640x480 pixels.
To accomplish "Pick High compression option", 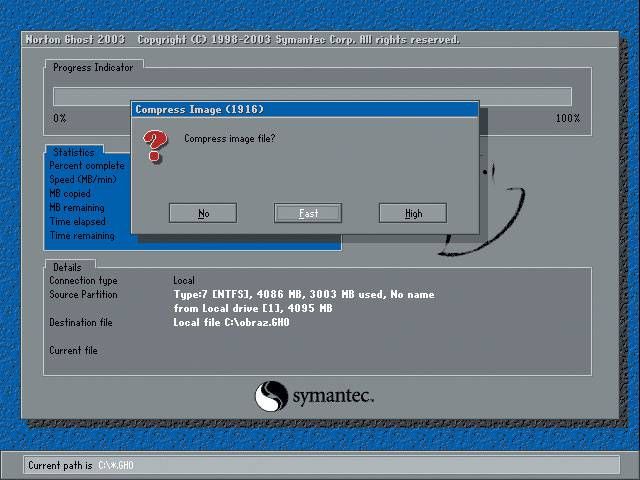I will [413, 213].
